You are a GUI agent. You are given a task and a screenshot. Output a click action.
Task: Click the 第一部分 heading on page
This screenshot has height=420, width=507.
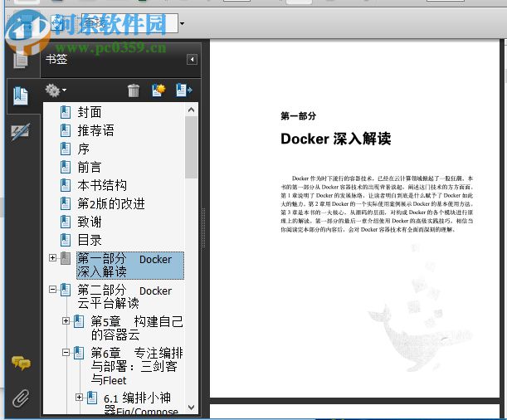point(299,116)
